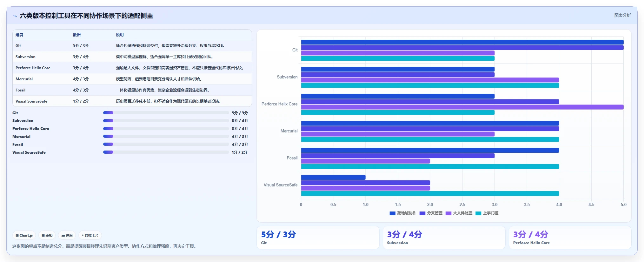Click the footer note starting '这张图的重点'
The image size is (644, 262).
coord(105,246)
